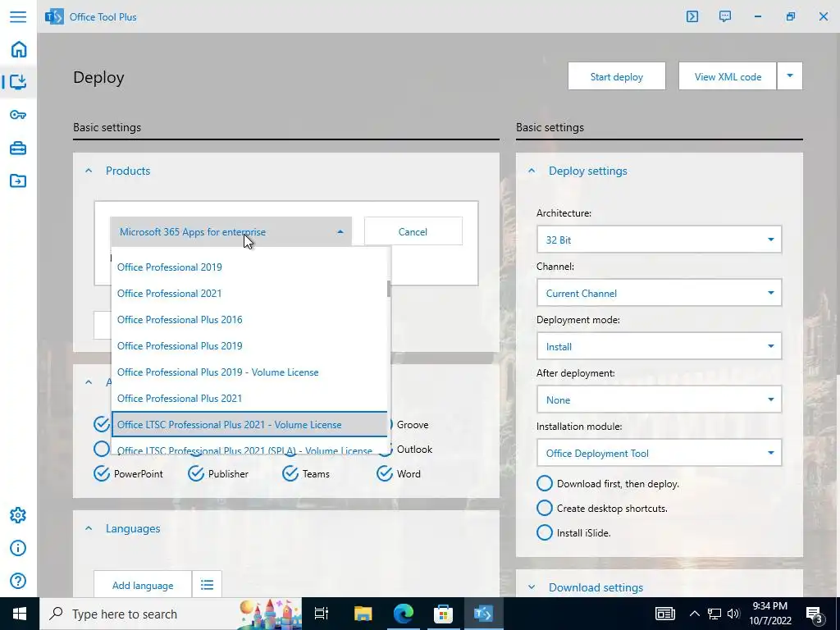The width and height of the screenshot is (840, 630).
Task: Open the Deployment mode Install dropdown
Action: click(x=659, y=346)
